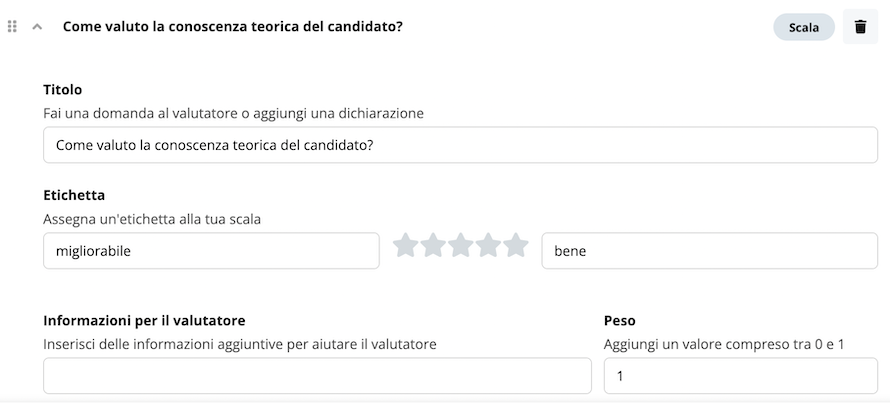
Task: Click the fourth star in the scale
Action: point(488,245)
